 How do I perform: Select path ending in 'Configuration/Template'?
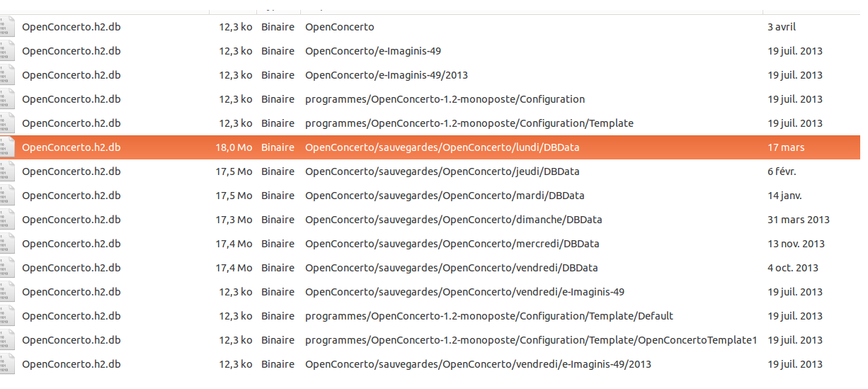[x=469, y=123]
